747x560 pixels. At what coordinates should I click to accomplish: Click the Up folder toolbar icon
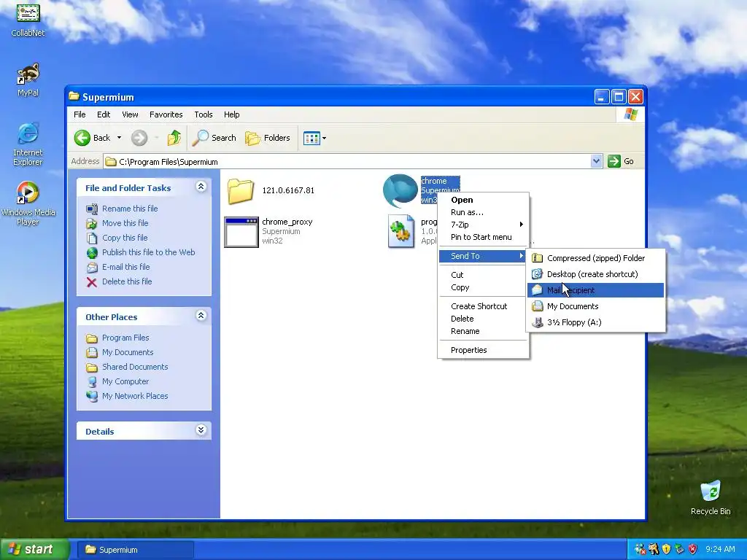(174, 138)
